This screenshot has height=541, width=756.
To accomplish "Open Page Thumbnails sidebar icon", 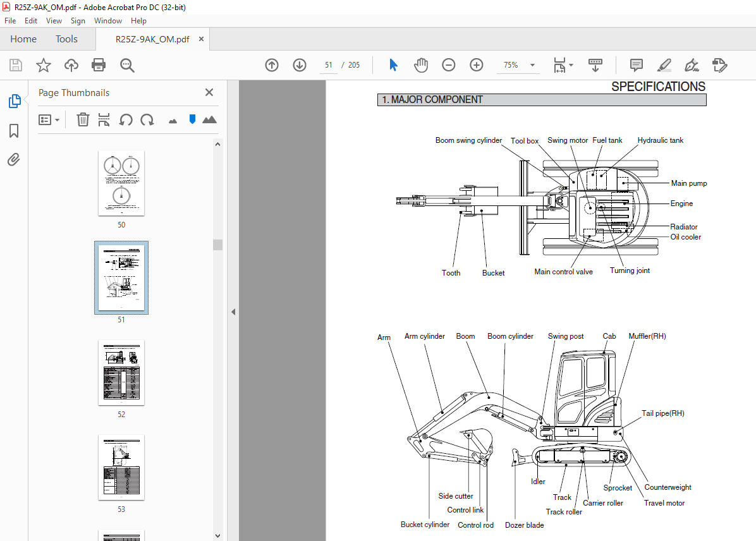I will pyautogui.click(x=15, y=100).
